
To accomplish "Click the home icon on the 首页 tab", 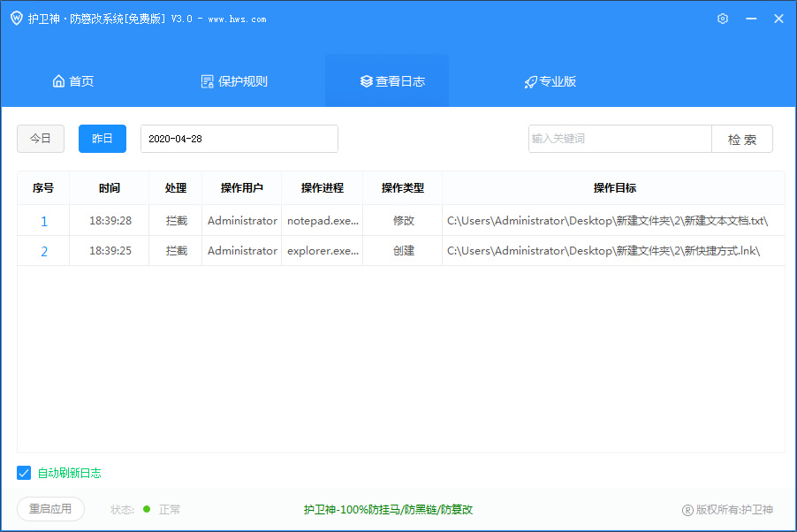I will tap(57, 80).
